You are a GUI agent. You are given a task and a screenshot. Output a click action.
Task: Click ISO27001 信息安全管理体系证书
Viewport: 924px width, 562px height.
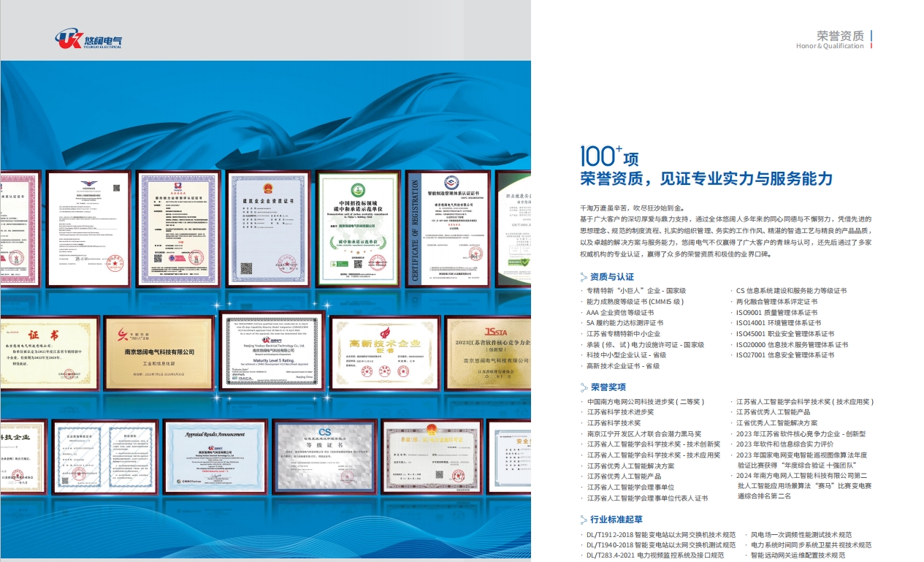tap(784, 354)
